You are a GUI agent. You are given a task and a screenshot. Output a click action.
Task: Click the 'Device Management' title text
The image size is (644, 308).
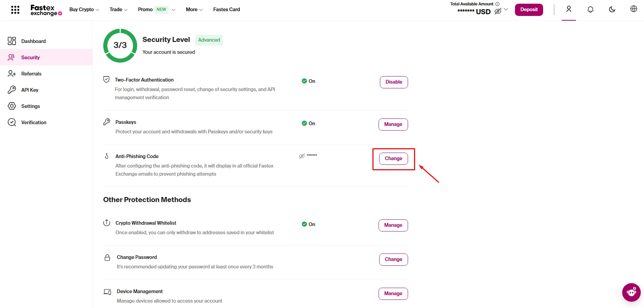tap(139, 291)
